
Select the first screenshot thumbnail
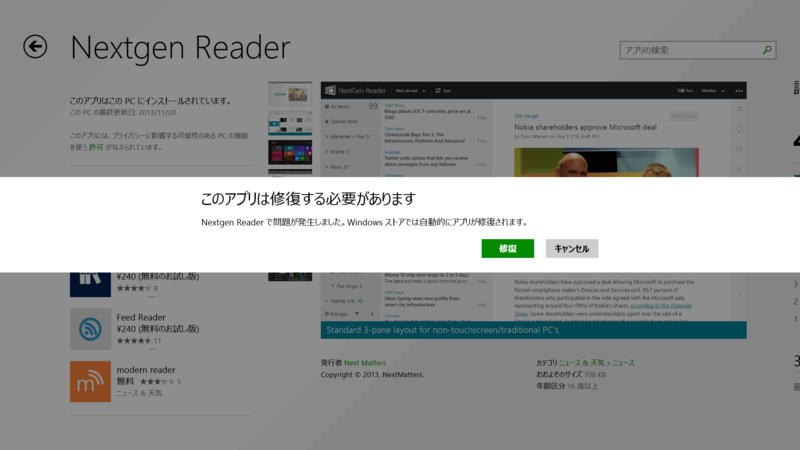point(290,94)
